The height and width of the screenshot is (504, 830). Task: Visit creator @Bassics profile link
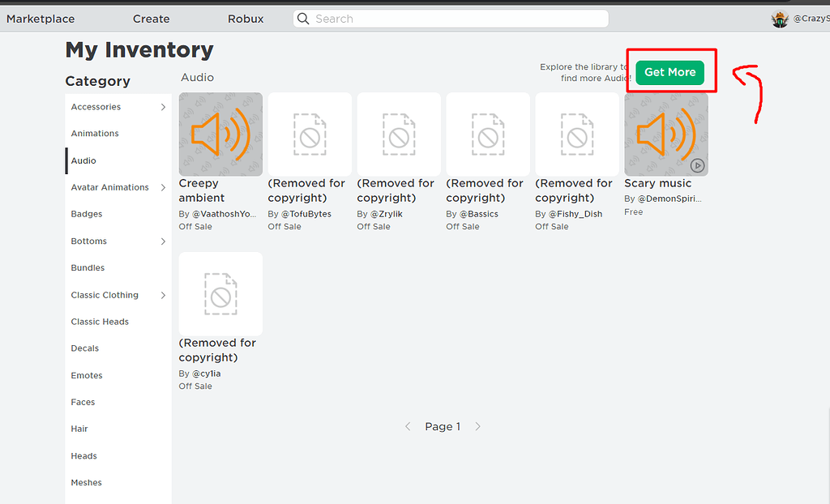478,214
